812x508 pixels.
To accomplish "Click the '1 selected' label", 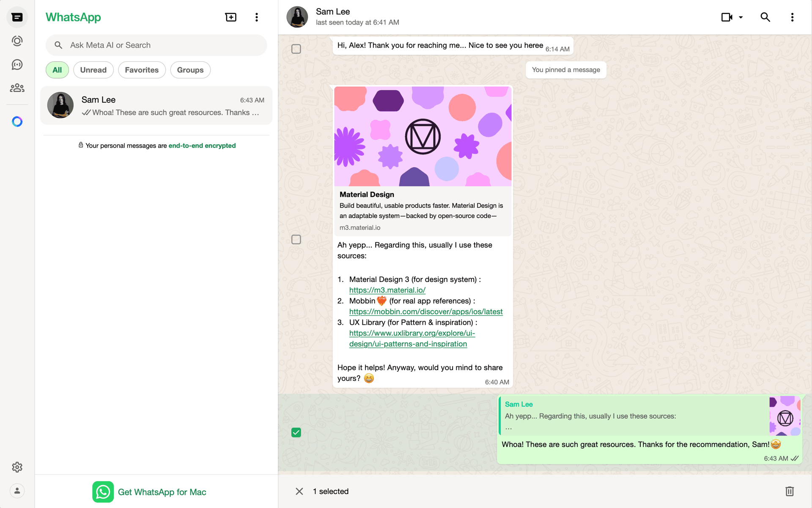I will click(x=331, y=491).
